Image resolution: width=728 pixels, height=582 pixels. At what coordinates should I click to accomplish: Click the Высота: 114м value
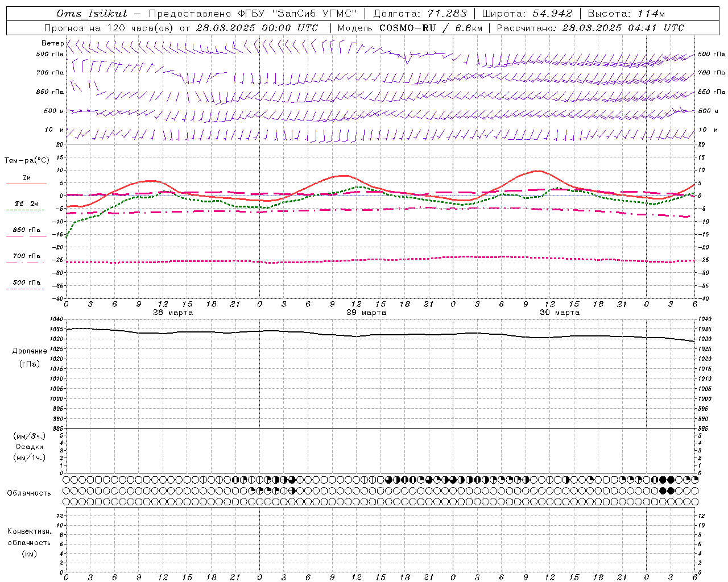[626, 14]
